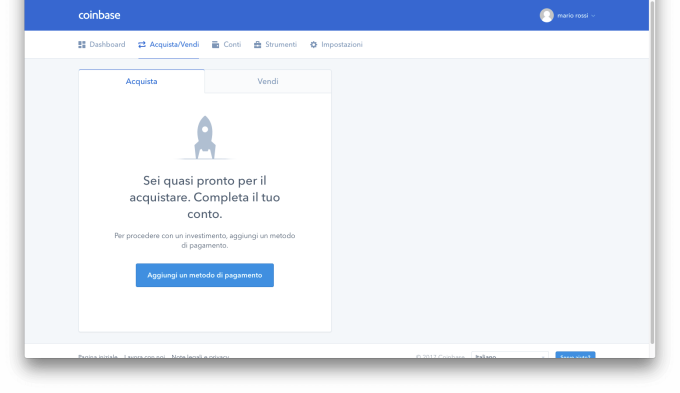Click the Impostazioni gear icon
Screen dimensions: 680x393
(314, 45)
